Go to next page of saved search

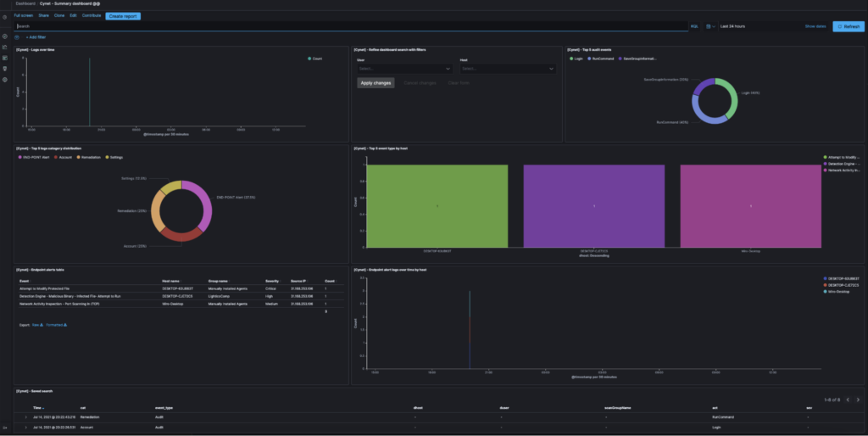click(858, 400)
